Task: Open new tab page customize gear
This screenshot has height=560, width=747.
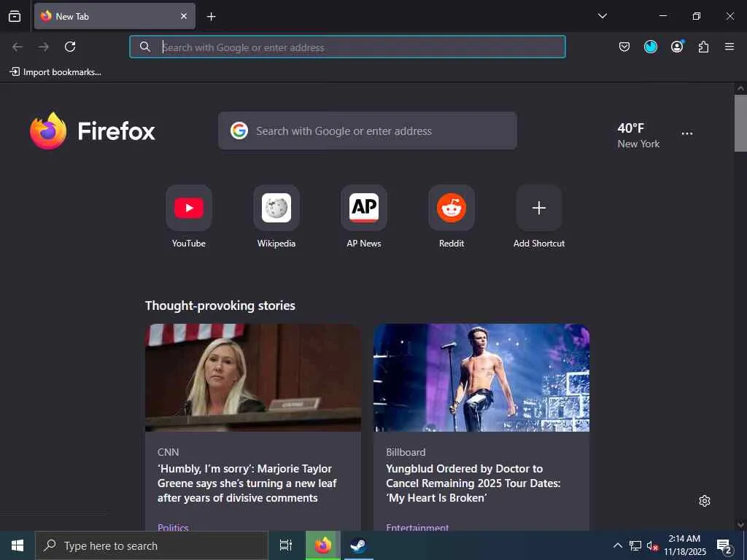Action: pos(705,501)
